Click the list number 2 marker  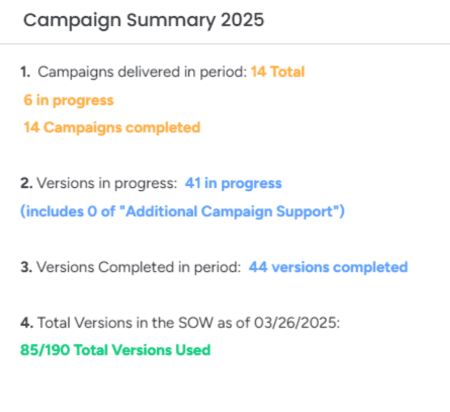click(x=26, y=183)
